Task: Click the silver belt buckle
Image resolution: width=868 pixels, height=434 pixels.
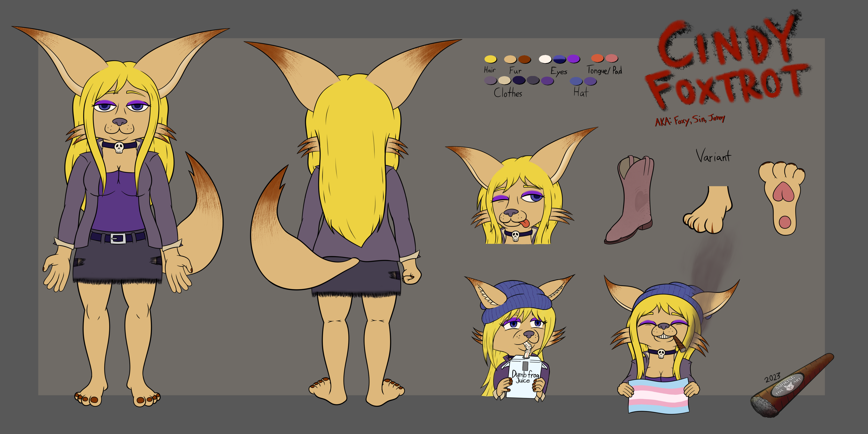Action: coord(118,238)
